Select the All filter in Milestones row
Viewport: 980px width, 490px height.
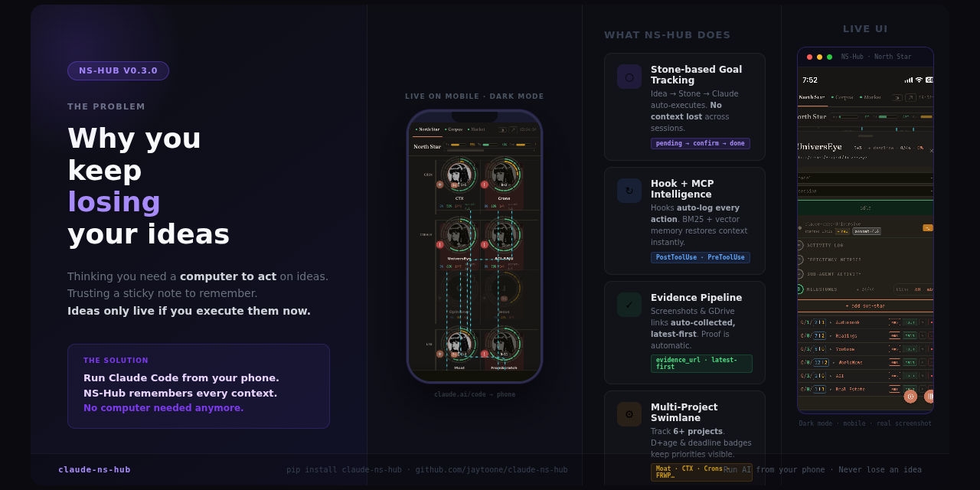[917, 289]
